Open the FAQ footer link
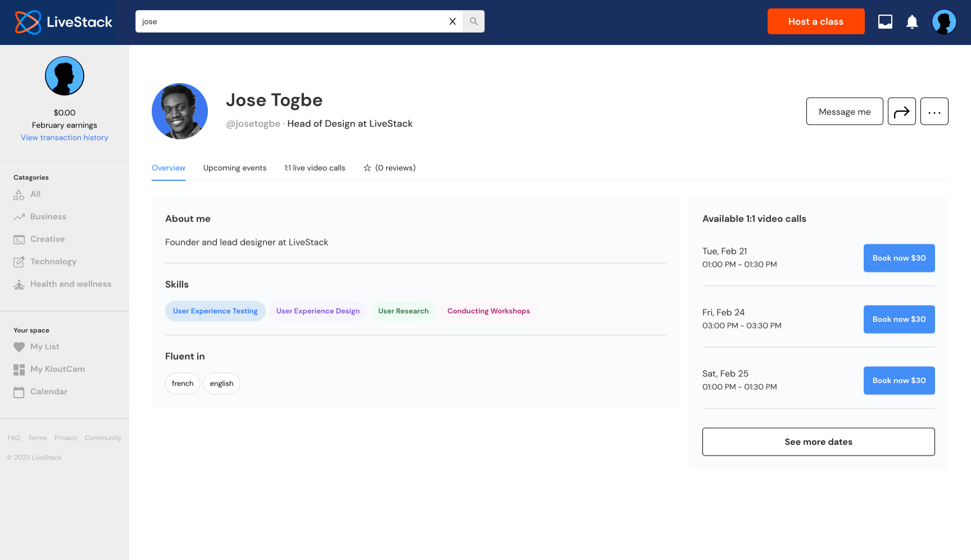Screen dimensions: 971x560 14,438
